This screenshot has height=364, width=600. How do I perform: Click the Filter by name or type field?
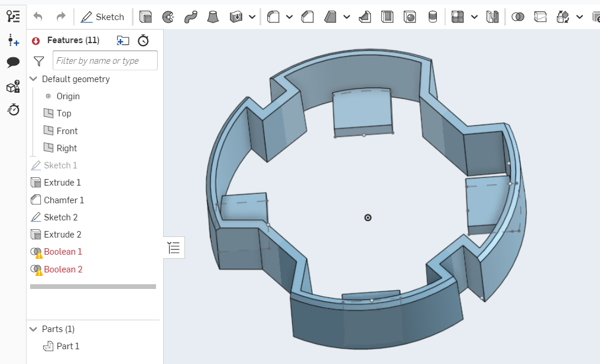point(105,60)
